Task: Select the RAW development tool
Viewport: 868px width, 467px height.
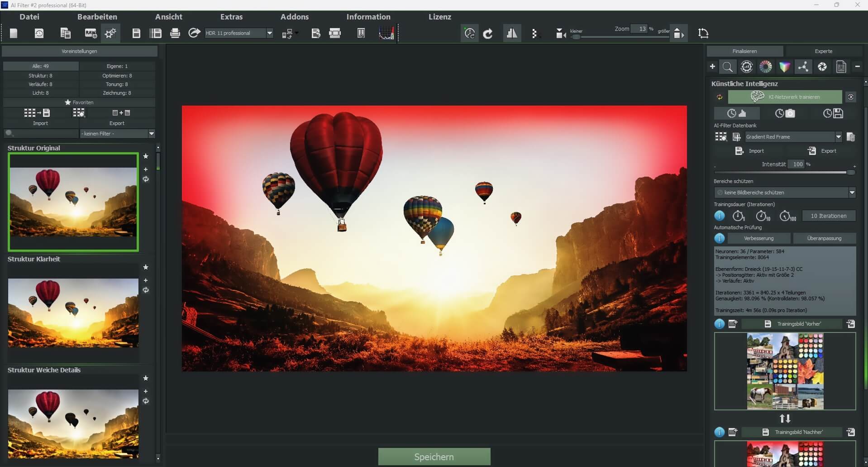Action: point(90,33)
